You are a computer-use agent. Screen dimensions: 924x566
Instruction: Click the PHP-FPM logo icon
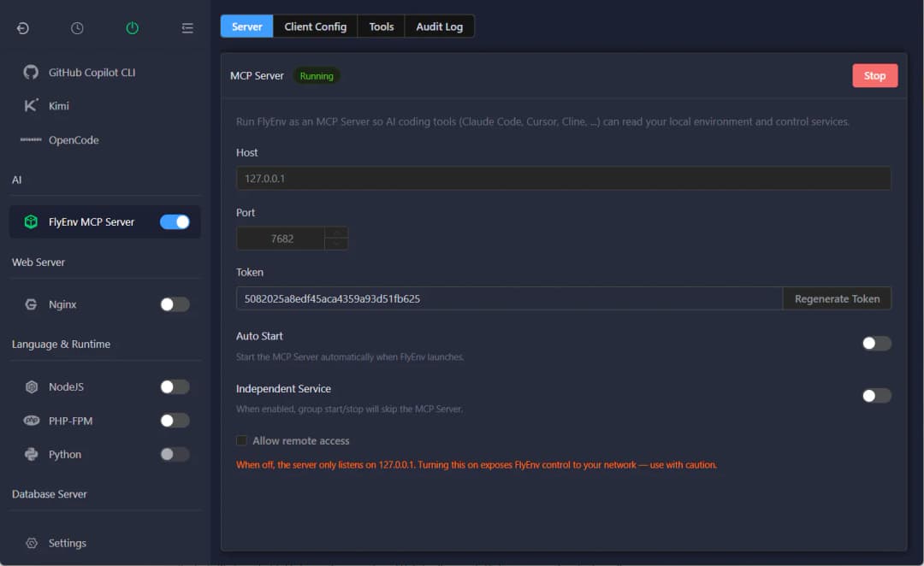click(x=32, y=421)
